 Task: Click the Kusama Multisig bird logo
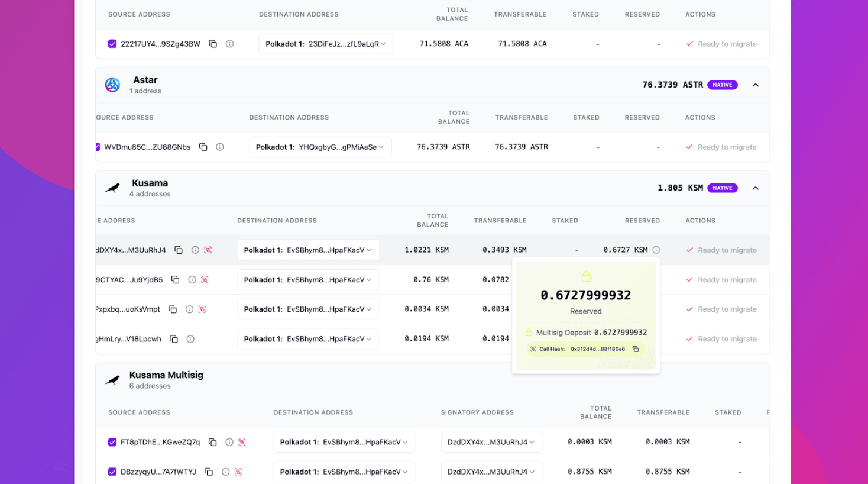[x=112, y=380]
